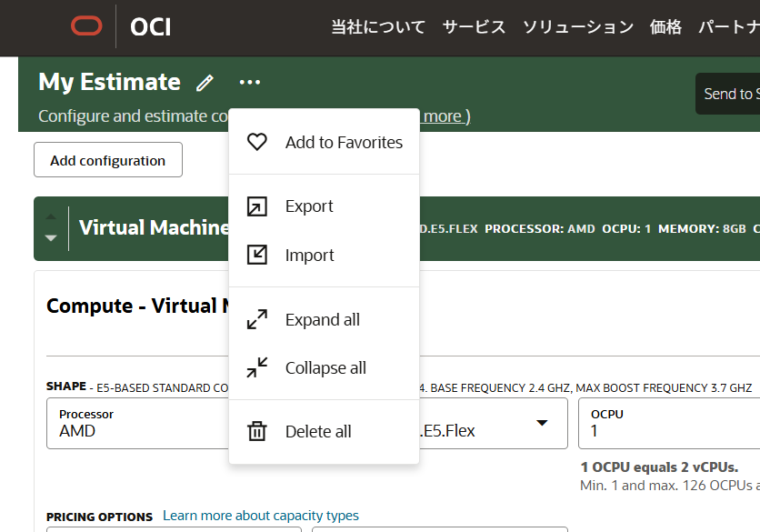760x532 pixels.
Task: Open the E5.Flex shape dropdown
Action: [494, 424]
